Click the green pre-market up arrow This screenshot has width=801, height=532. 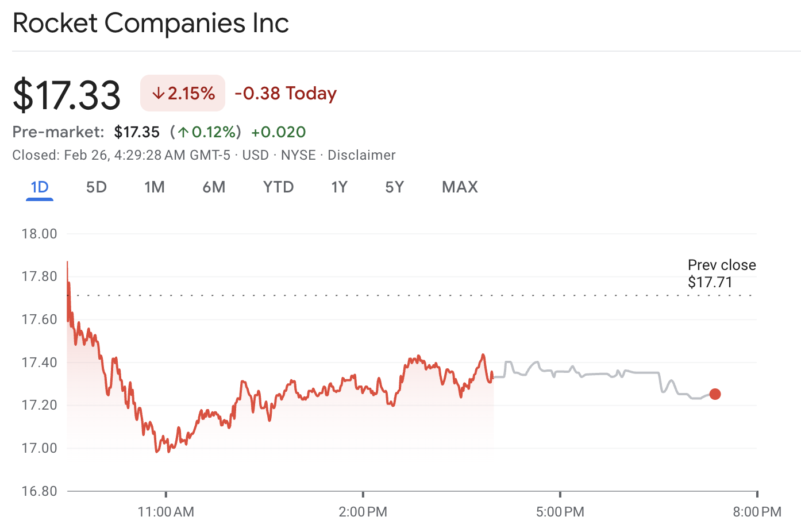(183, 132)
